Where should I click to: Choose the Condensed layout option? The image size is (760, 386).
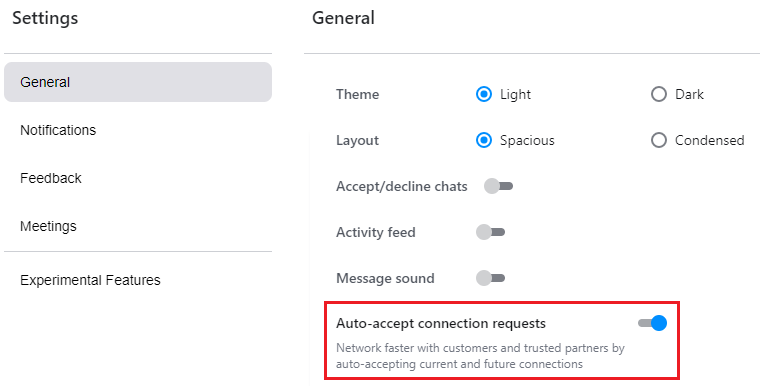[x=659, y=140]
